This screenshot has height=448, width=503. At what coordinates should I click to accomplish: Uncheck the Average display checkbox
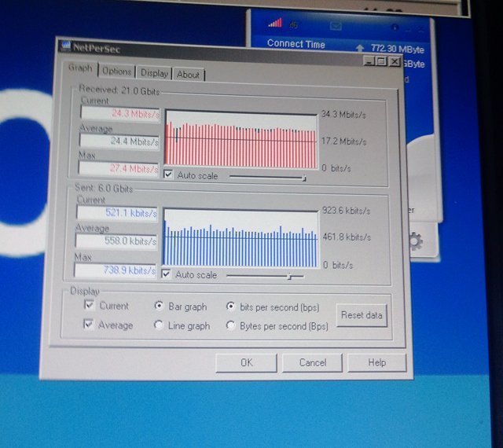coord(88,324)
